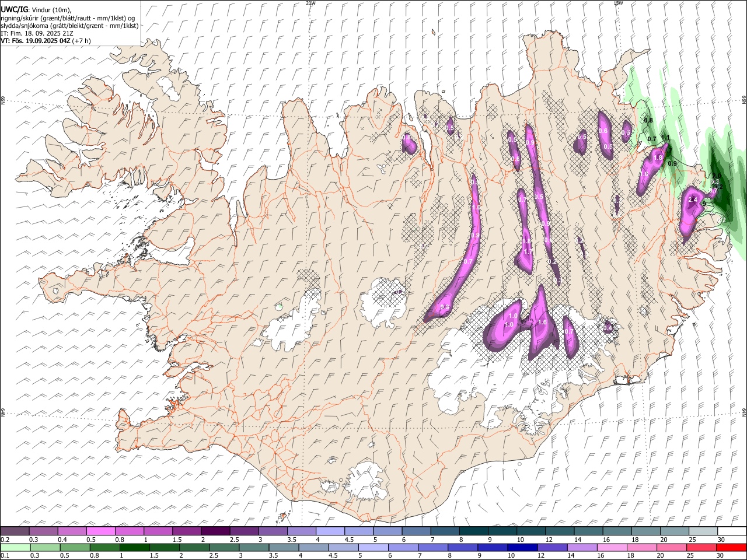Image resolution: width=747 pixels, height=560 pixels.
Task: Click the bright pink snow swatch between 0.5 and 0.8
Action: pos(101,531)
